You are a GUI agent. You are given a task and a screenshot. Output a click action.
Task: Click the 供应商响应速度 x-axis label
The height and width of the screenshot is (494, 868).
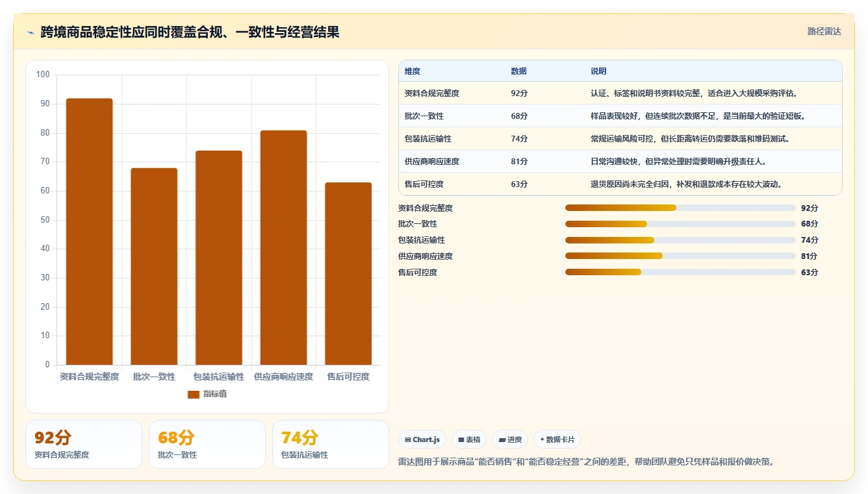pos(283,377)
